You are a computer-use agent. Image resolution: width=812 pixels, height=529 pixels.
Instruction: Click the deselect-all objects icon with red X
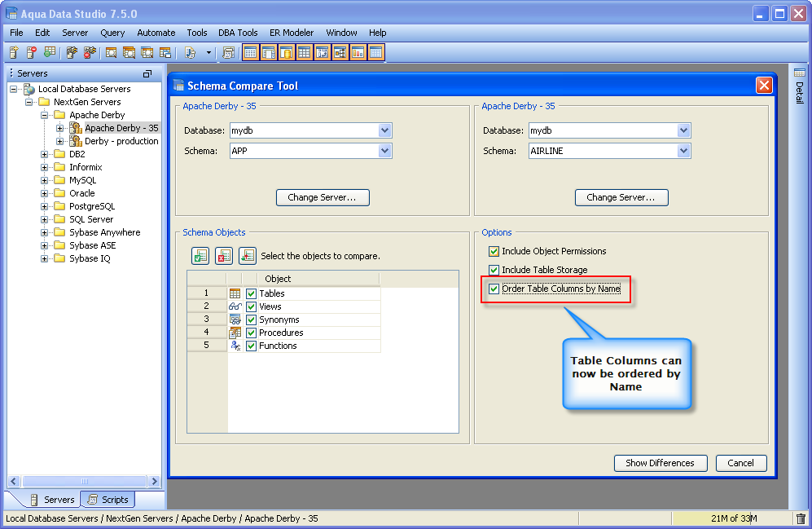(x=224, y=256)
